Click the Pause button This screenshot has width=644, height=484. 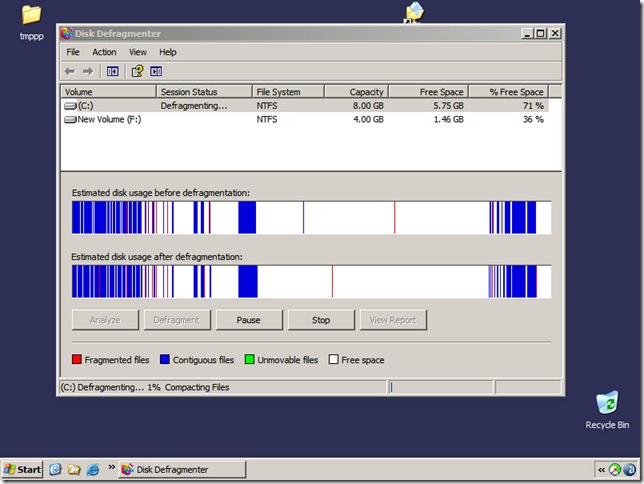249,320
